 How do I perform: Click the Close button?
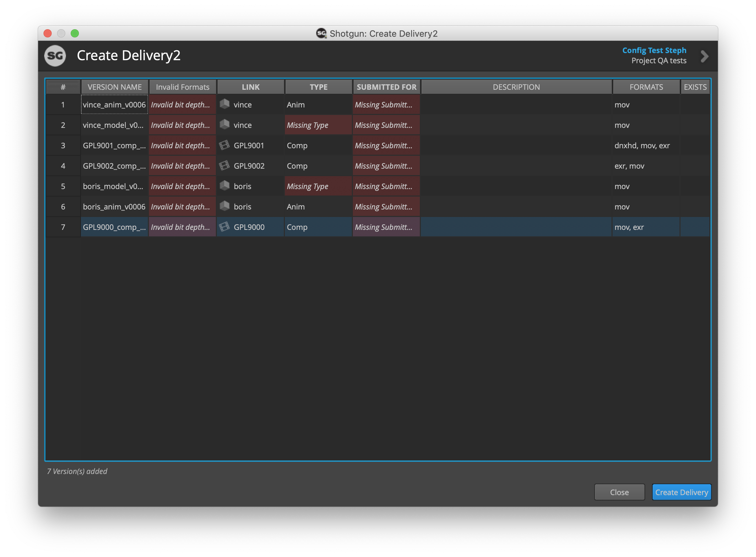(619, 492)
